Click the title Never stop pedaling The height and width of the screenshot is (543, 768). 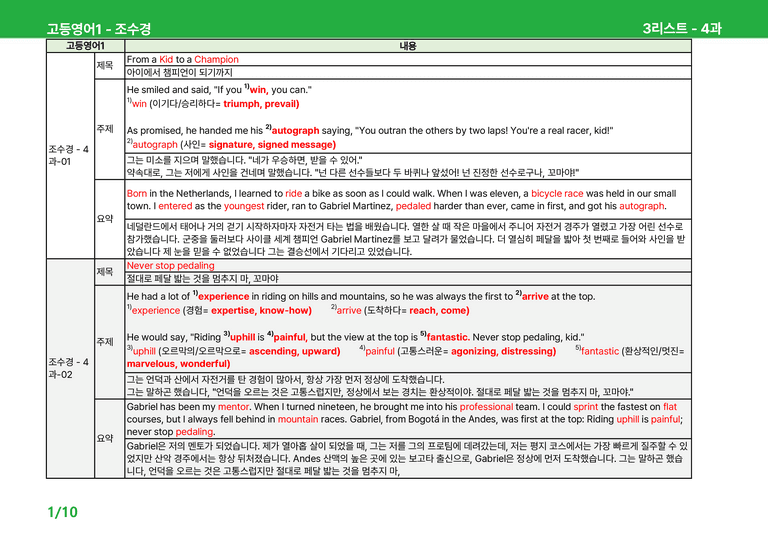[x=170, y=265]
